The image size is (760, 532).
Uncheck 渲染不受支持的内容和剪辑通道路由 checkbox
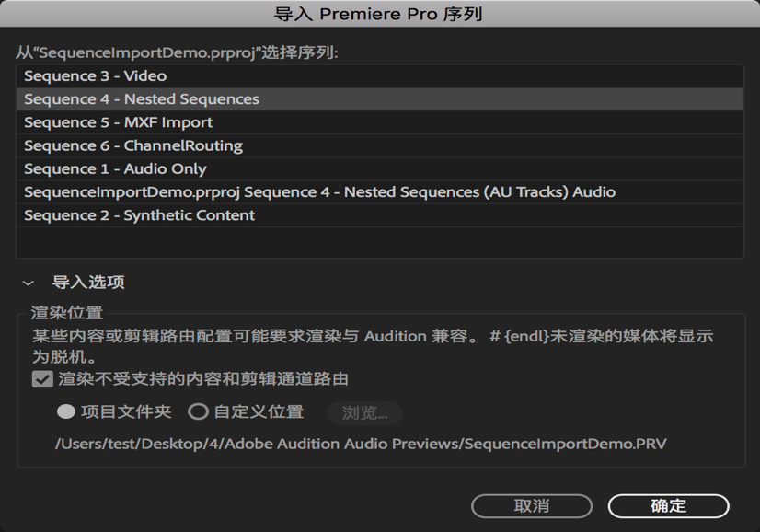[x=42, y=379]
